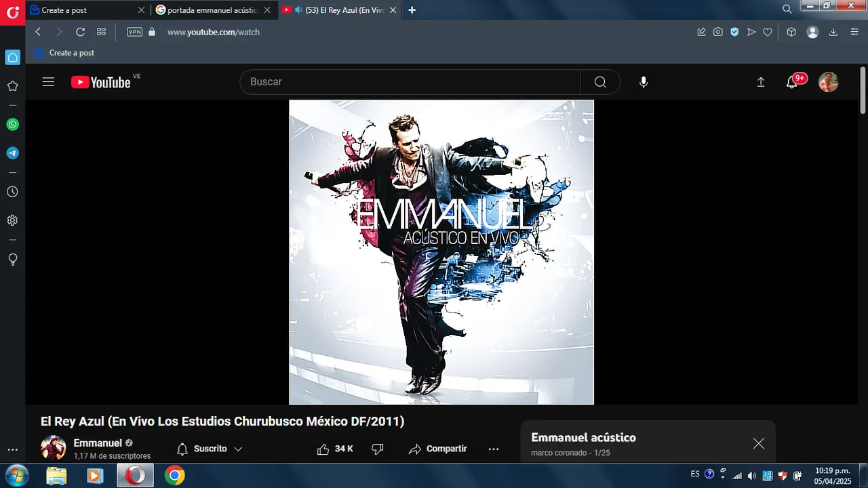868x488 pixels.
Task: Click the tray help question-mark icon
Action: 709,474
